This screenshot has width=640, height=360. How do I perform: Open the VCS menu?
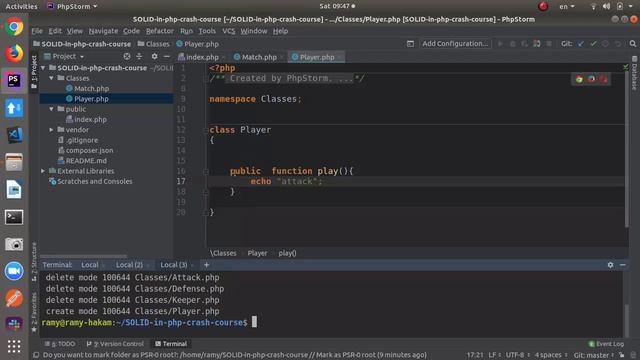coord(229,31)
